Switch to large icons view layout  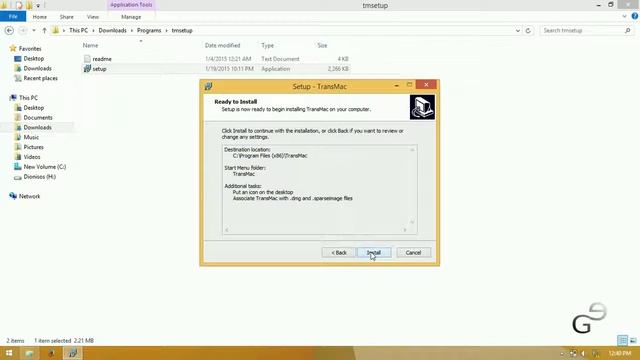633,340
